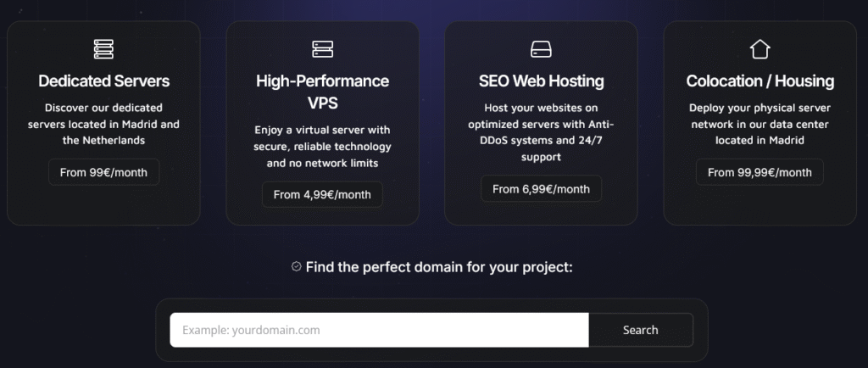
Task: Click the checkmark icon beside domain heading
Action: [x=296, y=266]
